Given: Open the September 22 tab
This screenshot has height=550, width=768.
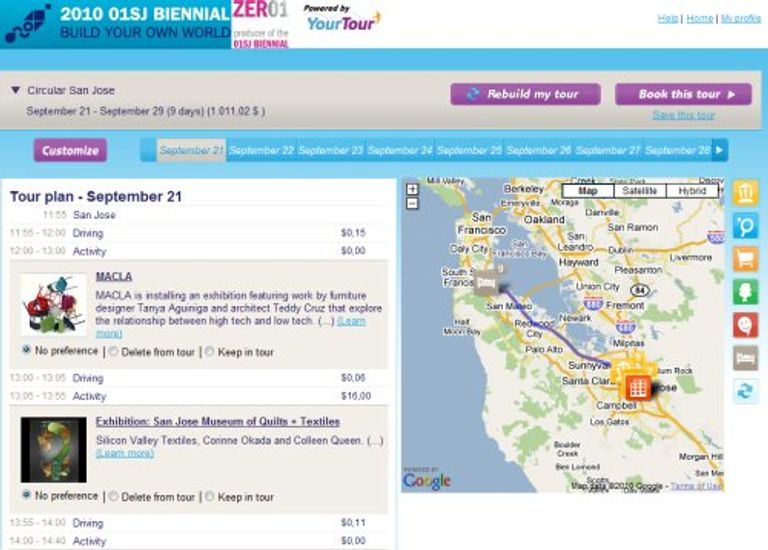Looking at the screenshot, I should coord(261,150).
